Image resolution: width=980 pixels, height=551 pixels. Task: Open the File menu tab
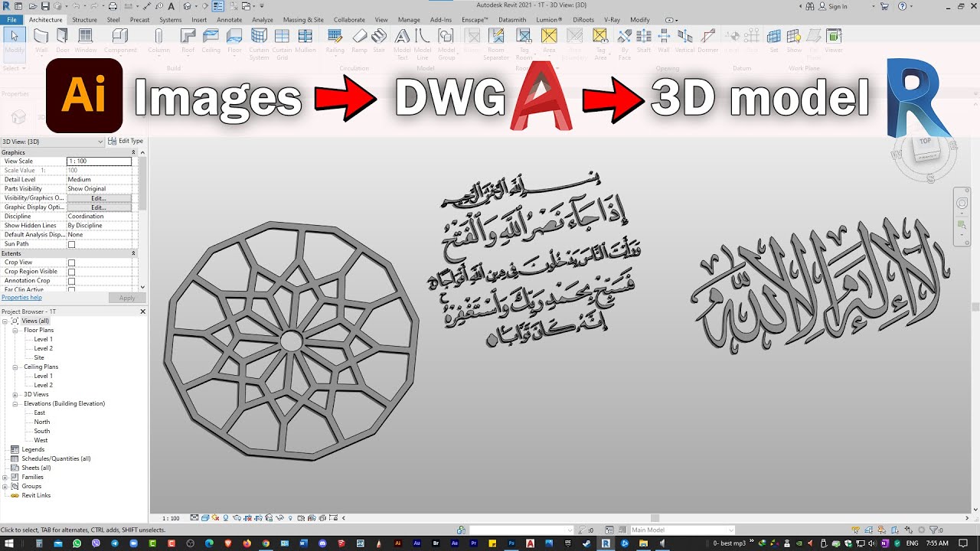pos(11,20)
